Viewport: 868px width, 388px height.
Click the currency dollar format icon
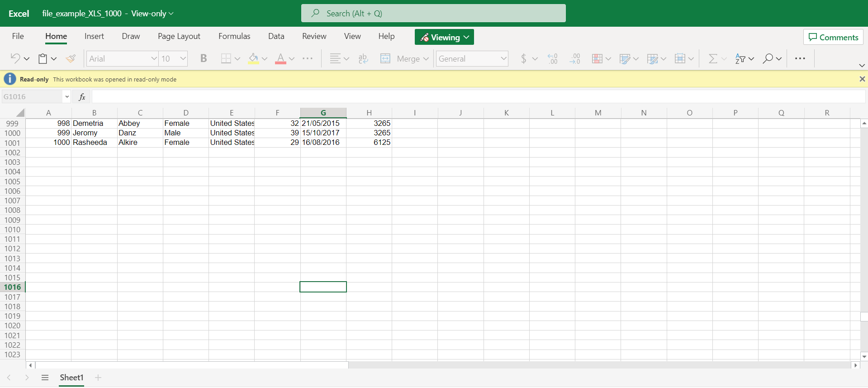(523, 58)
